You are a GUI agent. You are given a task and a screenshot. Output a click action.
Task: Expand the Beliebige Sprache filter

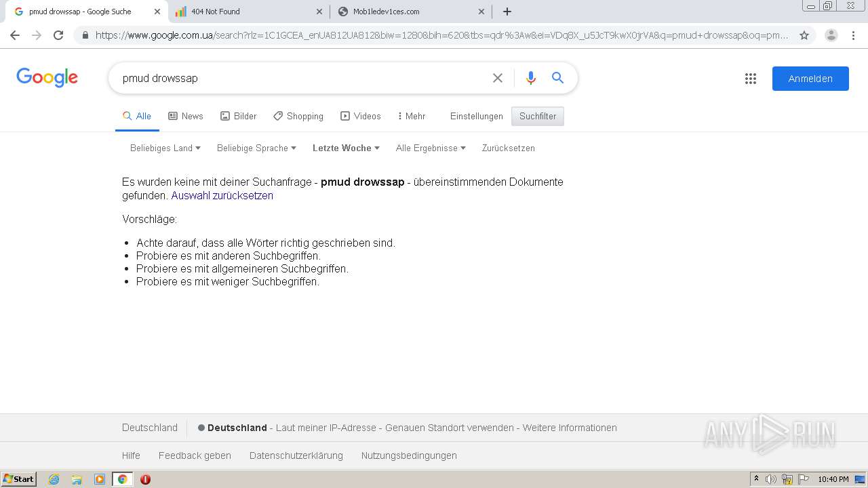(256, 148)
